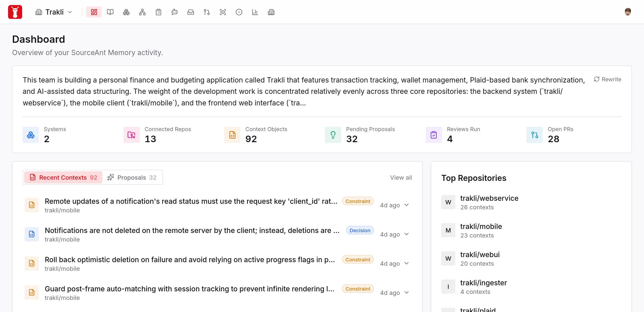Image resolution: width=644 pixels, height=312 pixels.
Task: Click file icon of 'Roll back optimistic deletion'
Action: point(32,263)
